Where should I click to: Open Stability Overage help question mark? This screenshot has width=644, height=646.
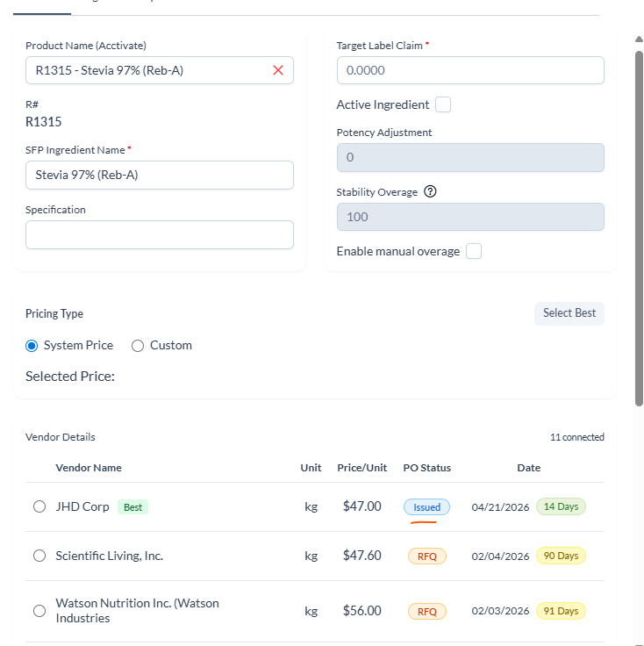pos(430,191)
